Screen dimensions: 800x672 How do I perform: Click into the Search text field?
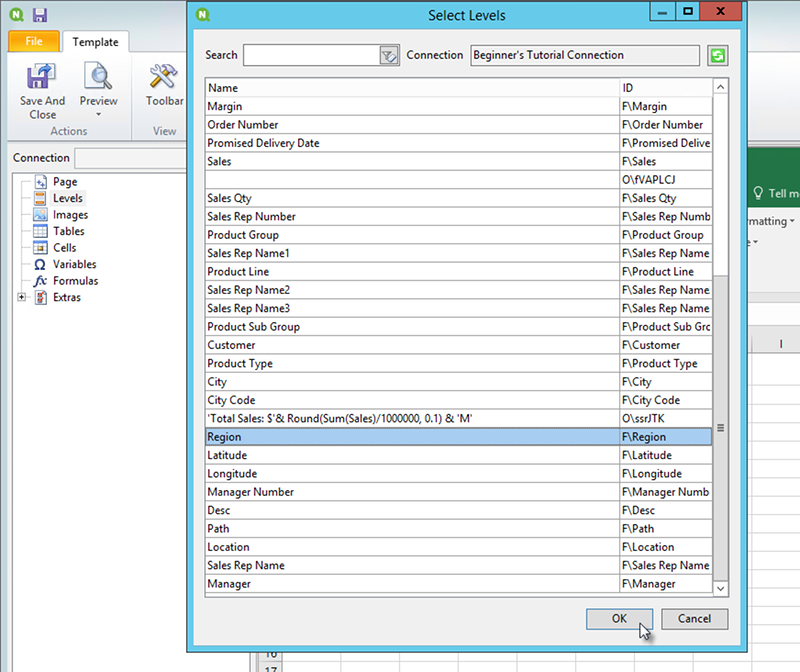coord(311,56)
